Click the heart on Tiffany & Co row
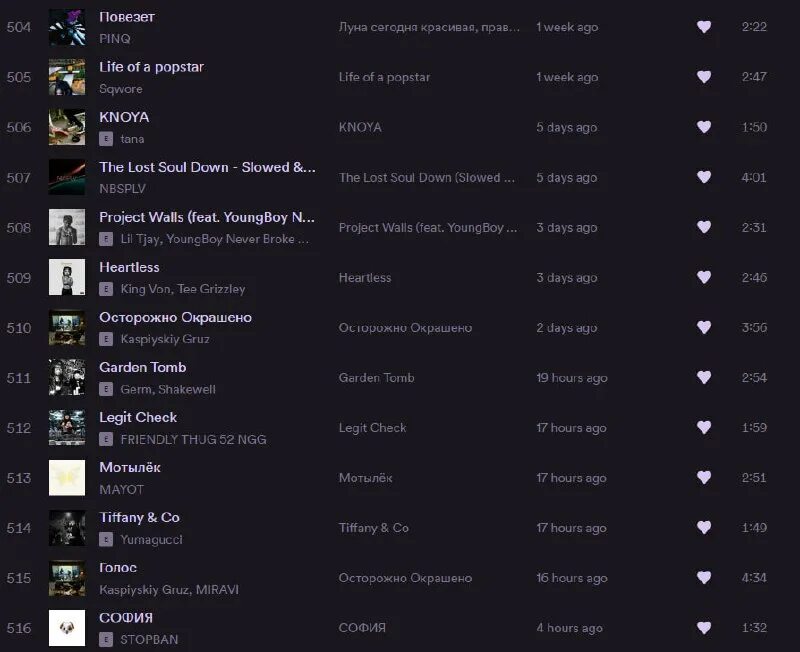 coord(704,527)
